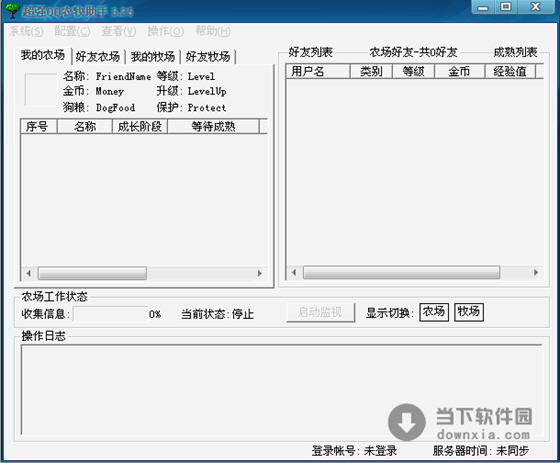560x463 pixels.
Task: Minimize the window
Action: [483, 7]
